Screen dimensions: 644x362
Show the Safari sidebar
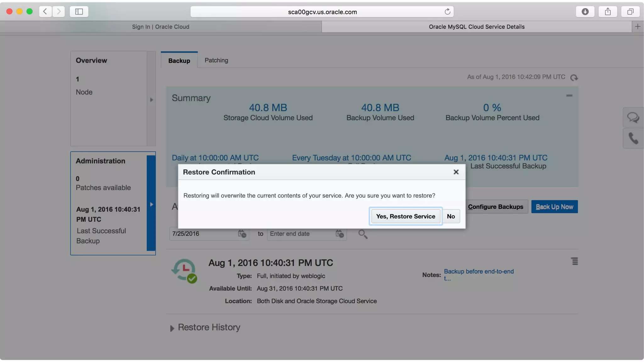point(79,12)
